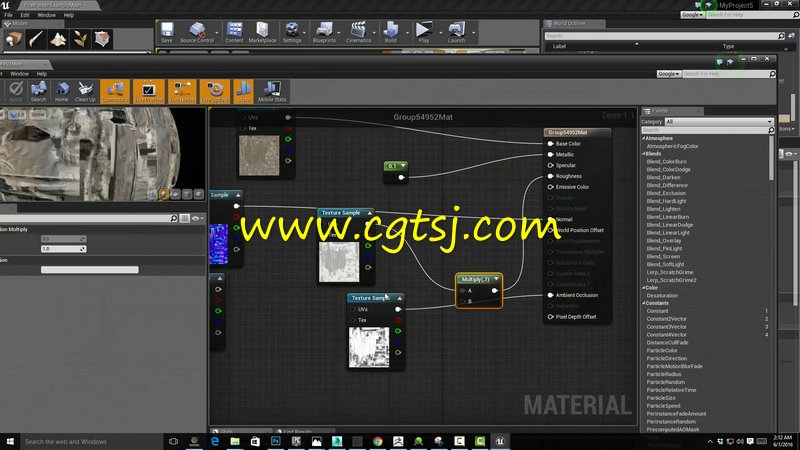Open Settings in the main toolbar
Image resolution: width=800 pixels, height=450 pixels.
click(x=292, y=32)
